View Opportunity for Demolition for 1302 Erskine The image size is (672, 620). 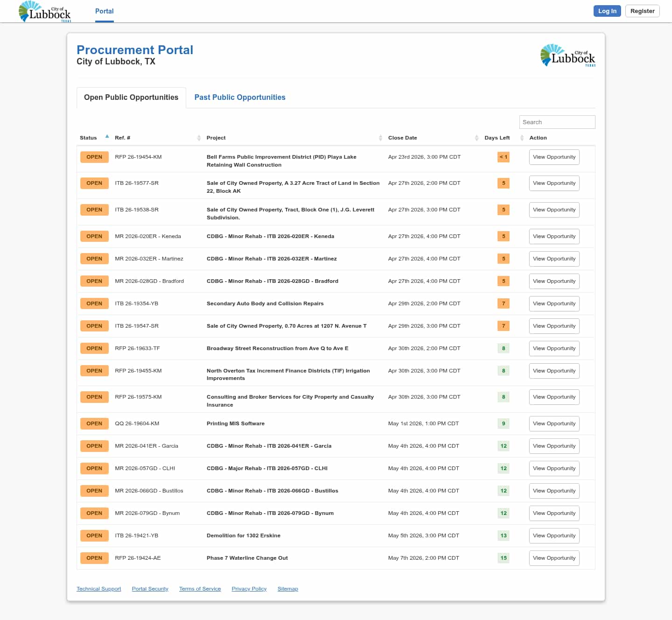[554, 536]
